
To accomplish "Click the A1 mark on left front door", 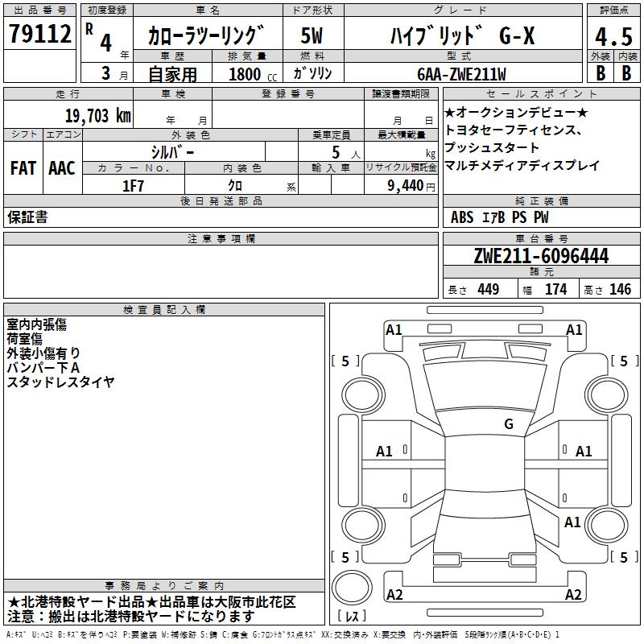I will point(384,452).
